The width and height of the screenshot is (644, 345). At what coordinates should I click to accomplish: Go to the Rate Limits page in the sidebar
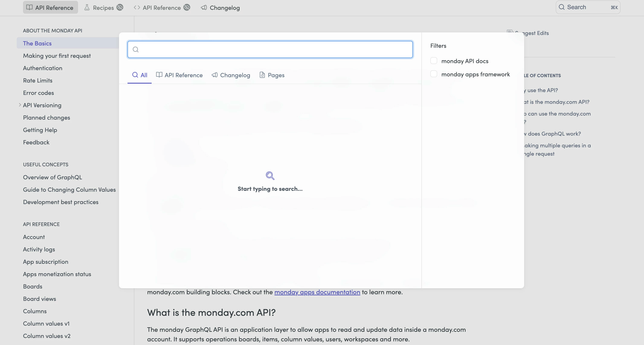pyautogui.click(x=38, y=81)
